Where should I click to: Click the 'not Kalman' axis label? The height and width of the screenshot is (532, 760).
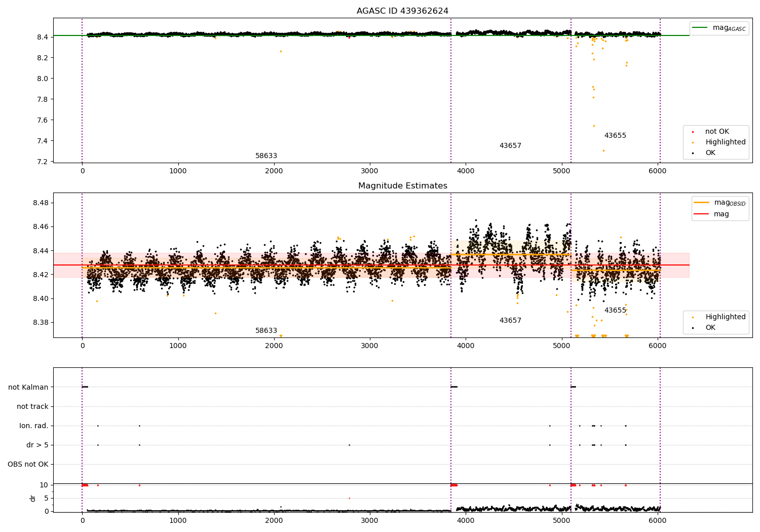click(28, 387)
